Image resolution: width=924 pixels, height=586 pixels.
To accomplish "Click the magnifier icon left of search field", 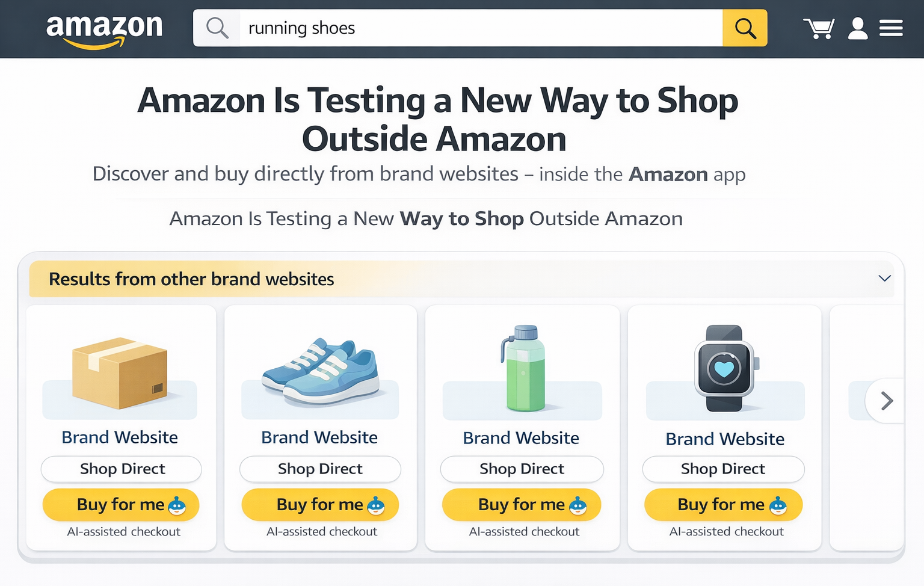I will 217,28.
